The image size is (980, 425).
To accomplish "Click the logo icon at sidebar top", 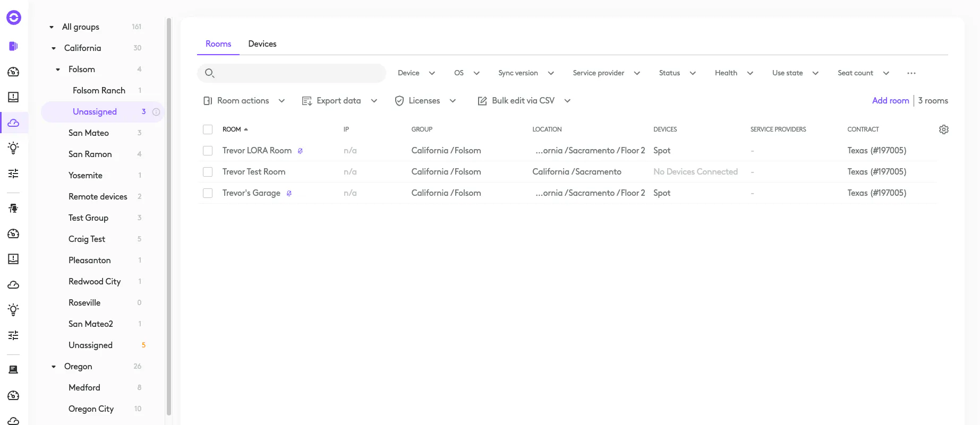I will 14,18.
